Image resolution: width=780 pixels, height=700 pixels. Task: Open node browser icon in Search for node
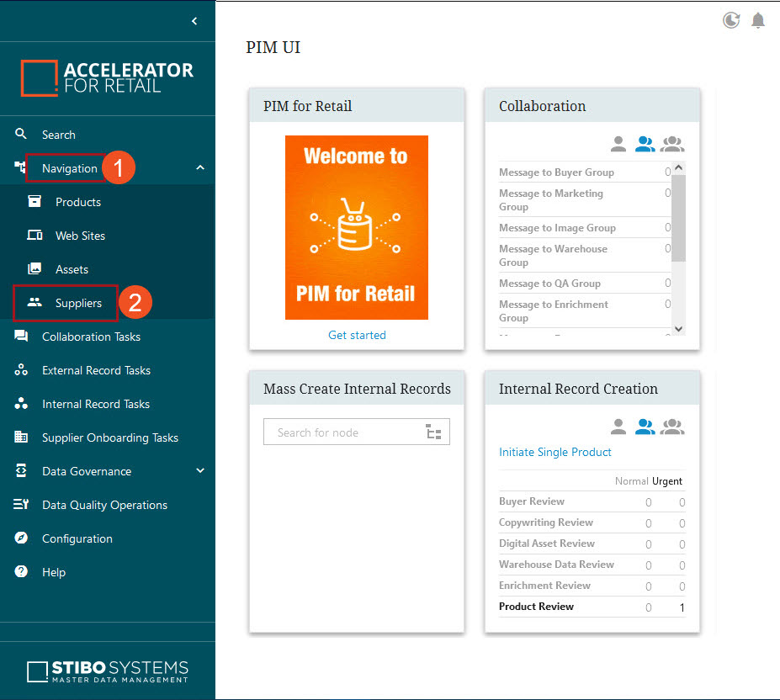coord(434,432)
